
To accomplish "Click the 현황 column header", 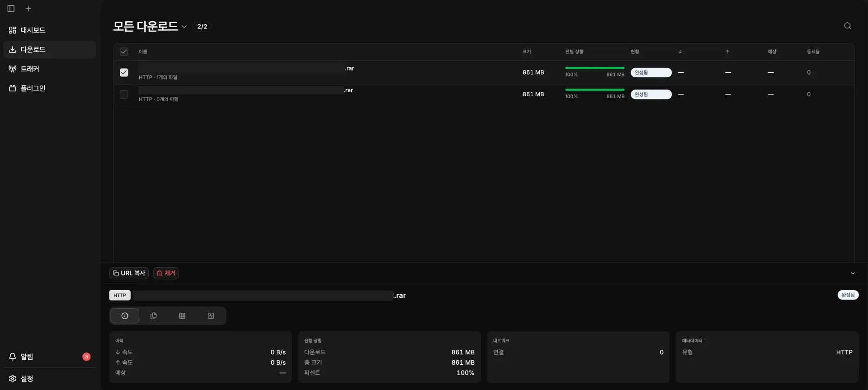I will pos(635,52).
